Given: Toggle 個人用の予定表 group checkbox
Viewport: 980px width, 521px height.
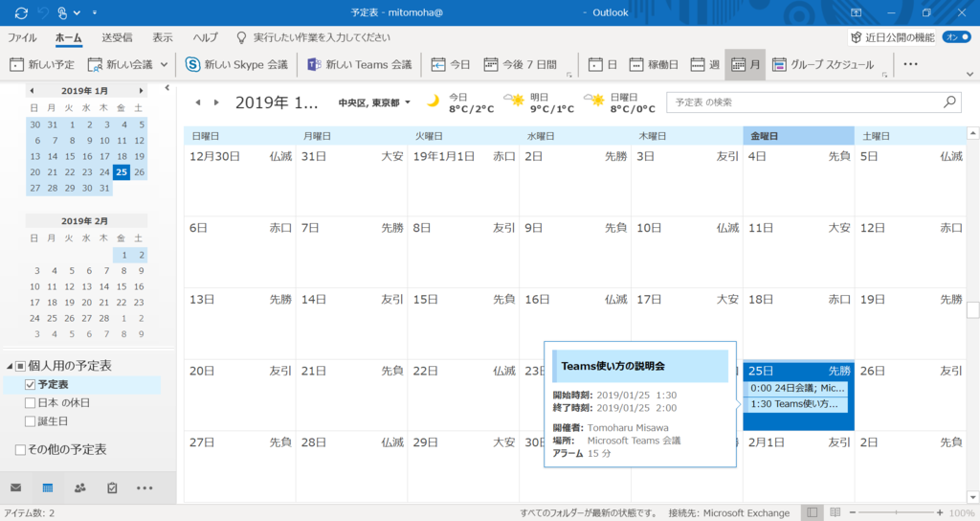Looking at the screenshot, I should tap(21, 366).
